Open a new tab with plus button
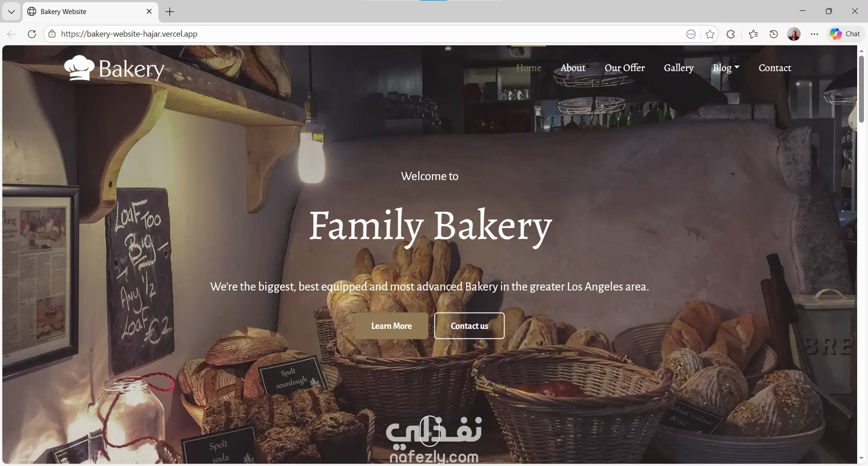 (170, 12)
